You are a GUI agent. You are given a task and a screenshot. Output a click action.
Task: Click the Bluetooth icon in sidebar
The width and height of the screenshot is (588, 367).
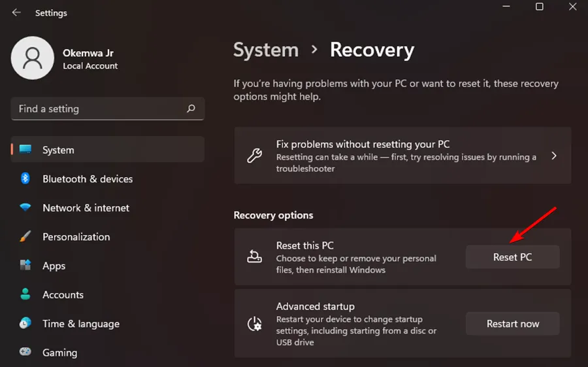(x=25, y=179)
